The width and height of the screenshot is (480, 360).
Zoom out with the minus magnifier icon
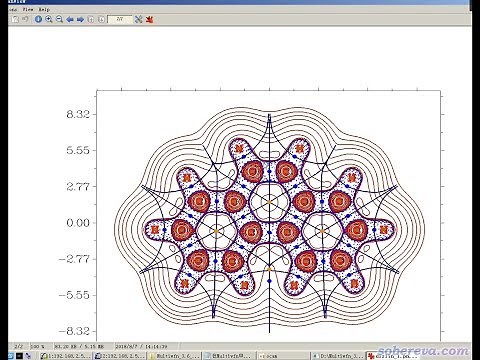tap(59, 19)
